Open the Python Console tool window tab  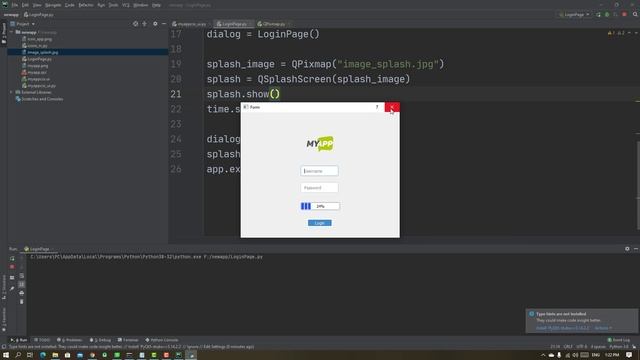162,340
